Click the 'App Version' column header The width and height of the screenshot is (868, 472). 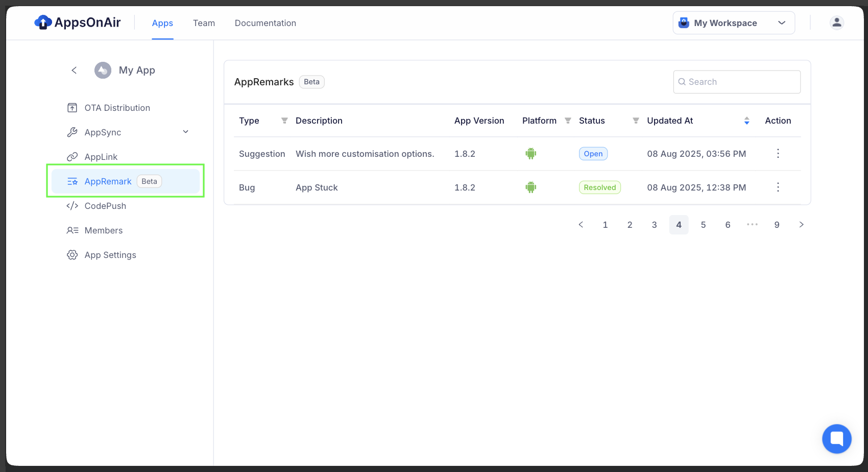click(x=479, y=121)
